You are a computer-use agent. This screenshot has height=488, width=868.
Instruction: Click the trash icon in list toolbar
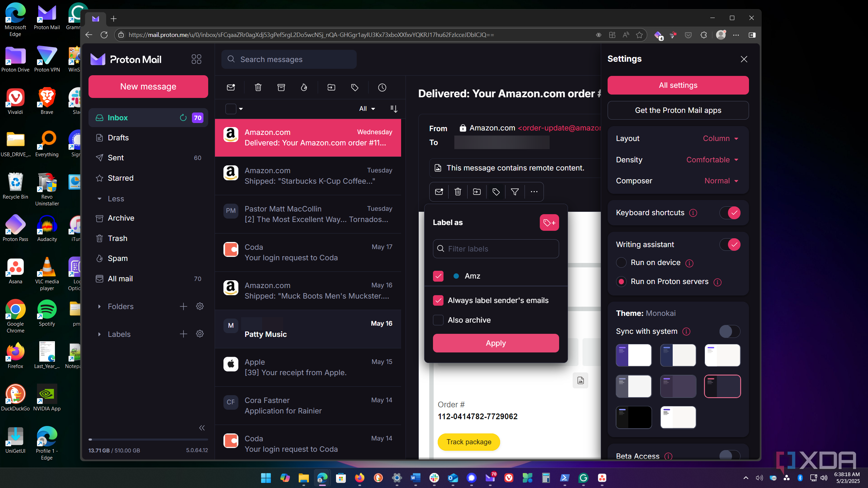(x=258, y=87)
